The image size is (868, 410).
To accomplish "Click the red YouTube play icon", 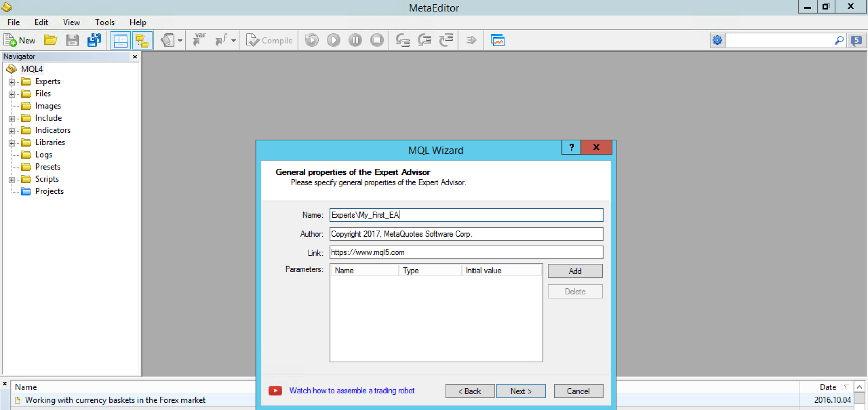I will click(x=275, y=391).
